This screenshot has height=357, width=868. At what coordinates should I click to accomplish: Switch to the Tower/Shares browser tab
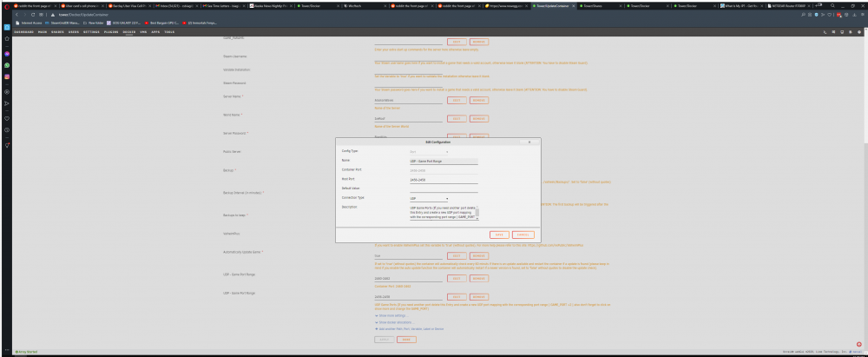coord(600,5)
